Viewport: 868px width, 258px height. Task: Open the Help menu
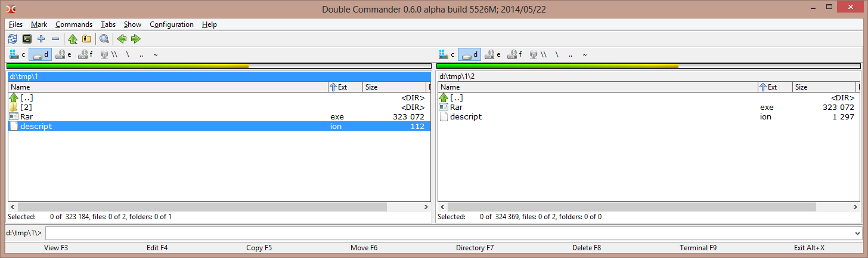[x=209, y=24]
